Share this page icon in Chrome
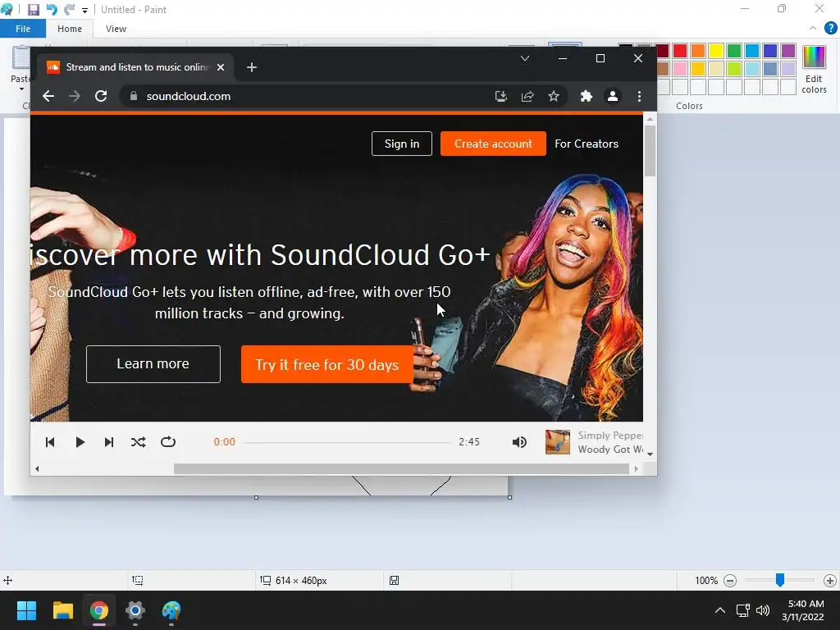This screenshot has width=840, height=630. (x=527, y=97)
